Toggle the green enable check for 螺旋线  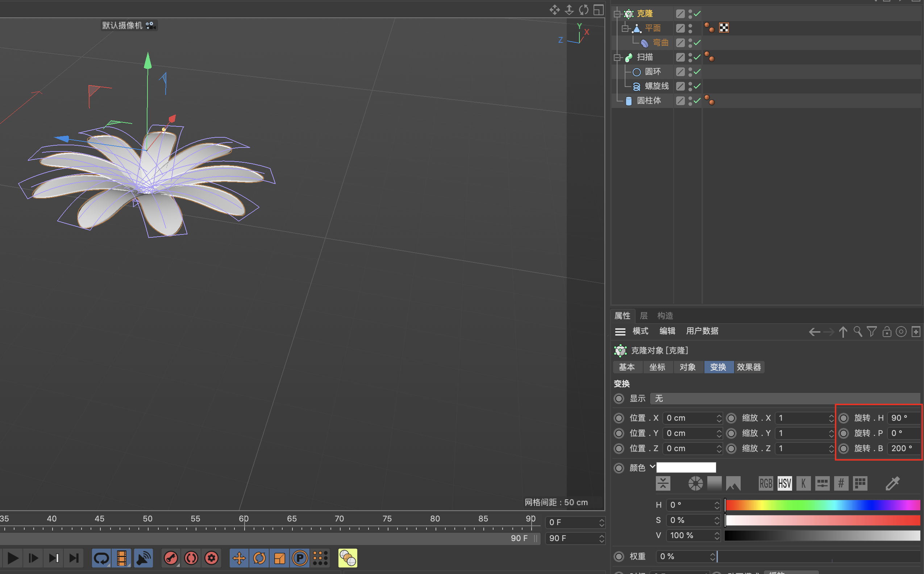[698, 86]
